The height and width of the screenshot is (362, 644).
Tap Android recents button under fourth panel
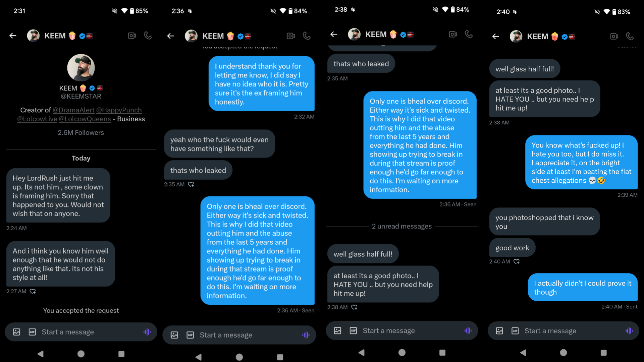tap(604, 353)
